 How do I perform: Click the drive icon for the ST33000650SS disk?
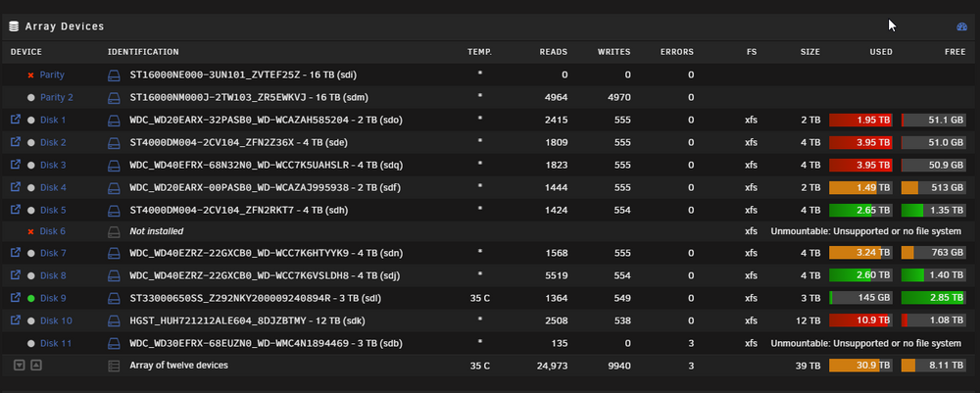(113, 298)
